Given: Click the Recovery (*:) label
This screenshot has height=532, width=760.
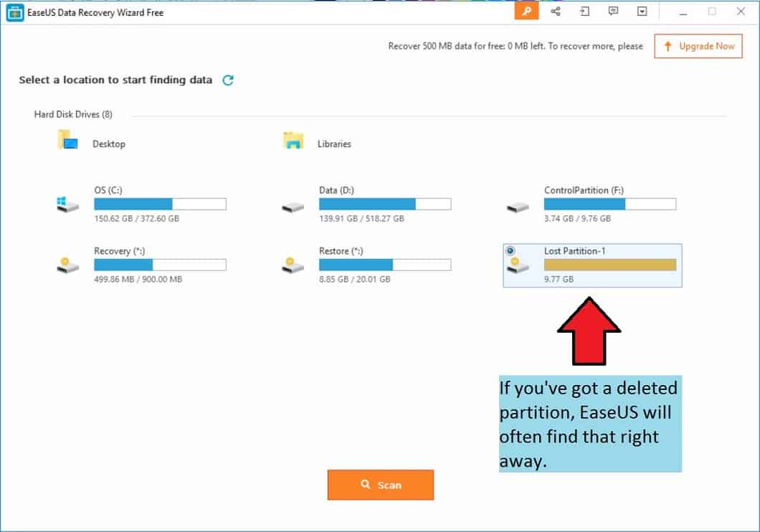Looking at the screenshot, I should (119, 251).
